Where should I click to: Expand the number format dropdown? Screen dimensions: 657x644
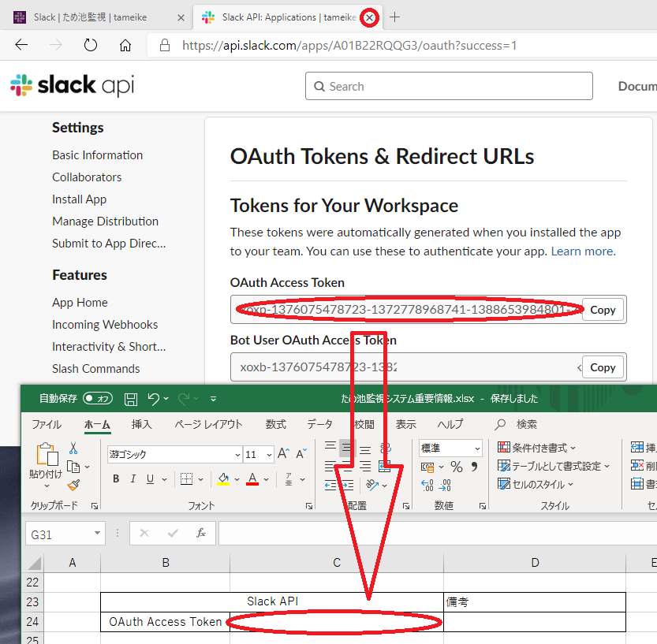[x=477, y=449]
